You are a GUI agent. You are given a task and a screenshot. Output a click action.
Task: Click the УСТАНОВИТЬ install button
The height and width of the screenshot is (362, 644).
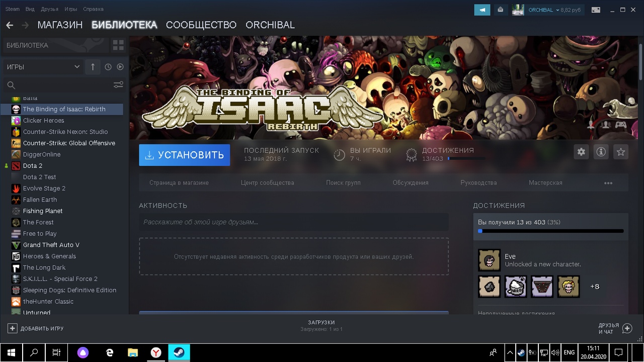click(185, 155)
